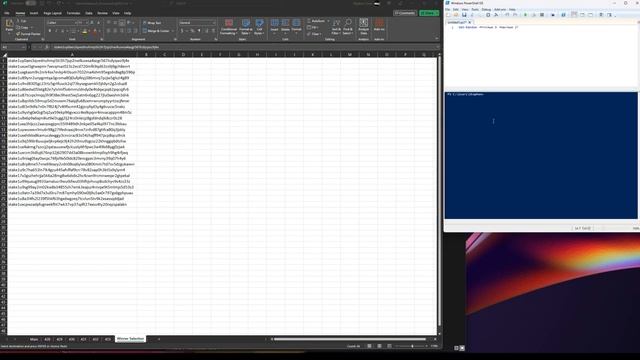
Task: Close the Untitled1.ps1 script tab
Action: 470,22
